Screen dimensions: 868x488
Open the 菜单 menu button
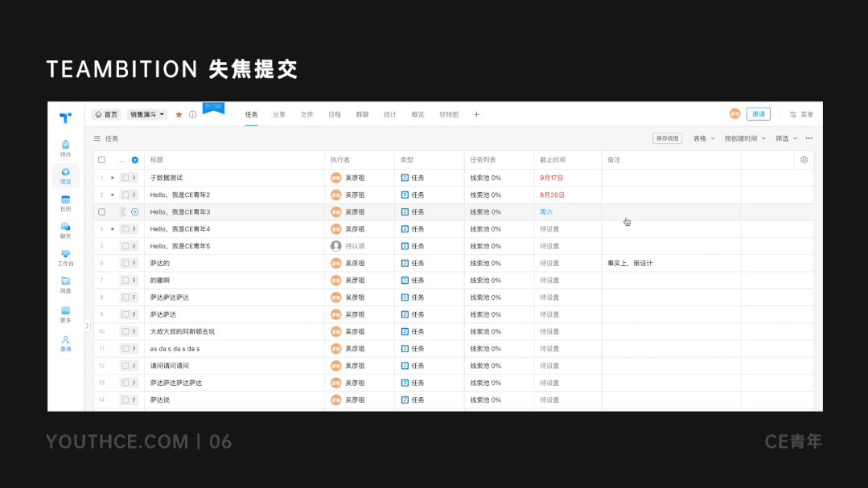[x=801, y=114]
